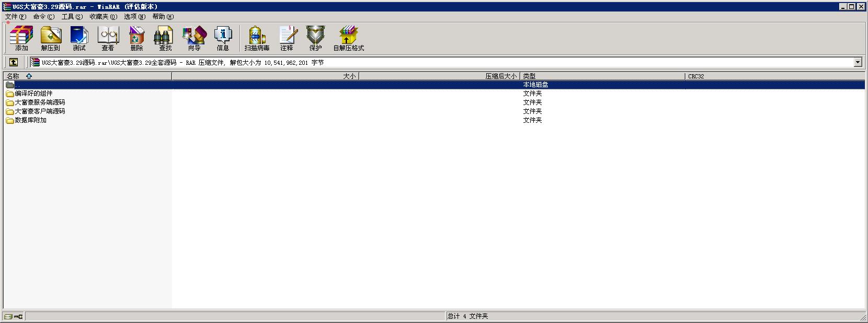Click the 删除 (Delete) toolbar icon
This screenshot has width=868, height=323.
point(136,39)
